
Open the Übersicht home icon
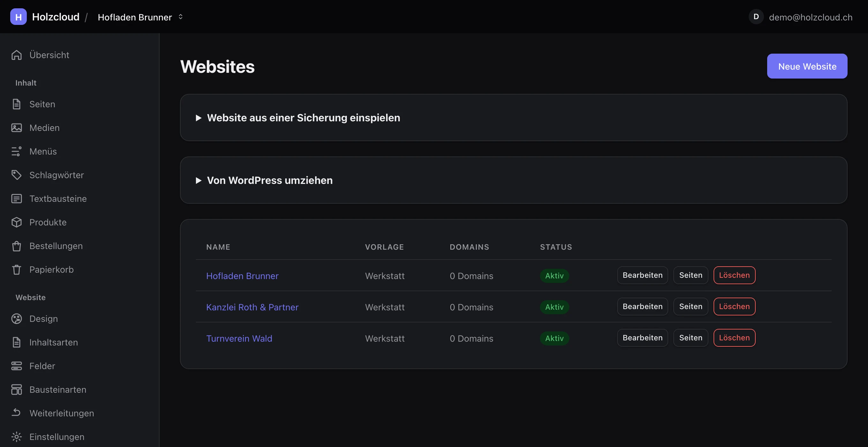[17, 55]
